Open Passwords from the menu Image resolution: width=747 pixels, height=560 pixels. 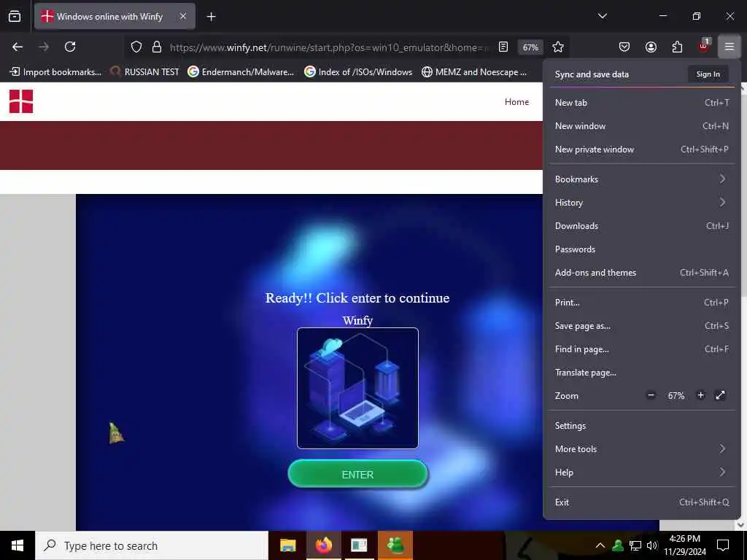pos(642,249)
